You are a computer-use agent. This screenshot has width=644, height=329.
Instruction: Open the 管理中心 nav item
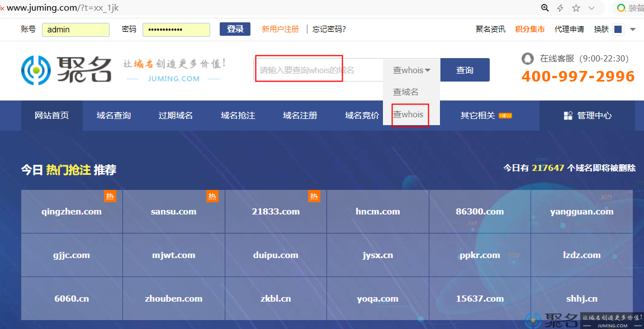588,116
